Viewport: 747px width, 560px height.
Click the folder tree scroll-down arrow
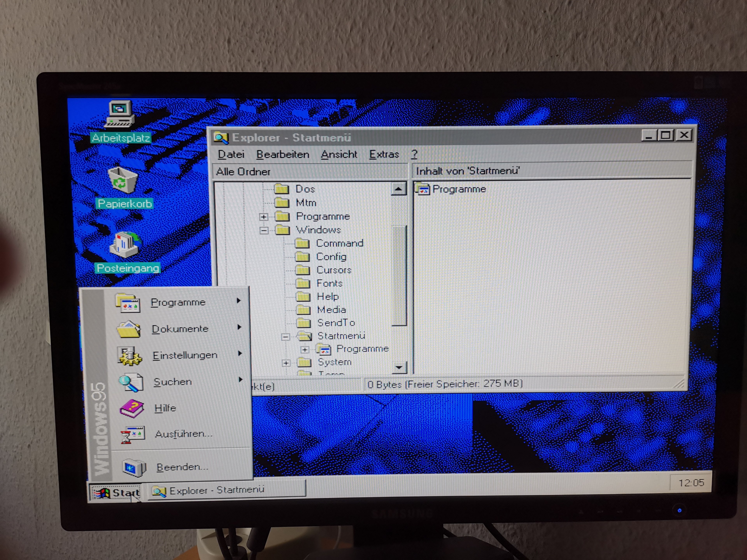coord(399,367)
